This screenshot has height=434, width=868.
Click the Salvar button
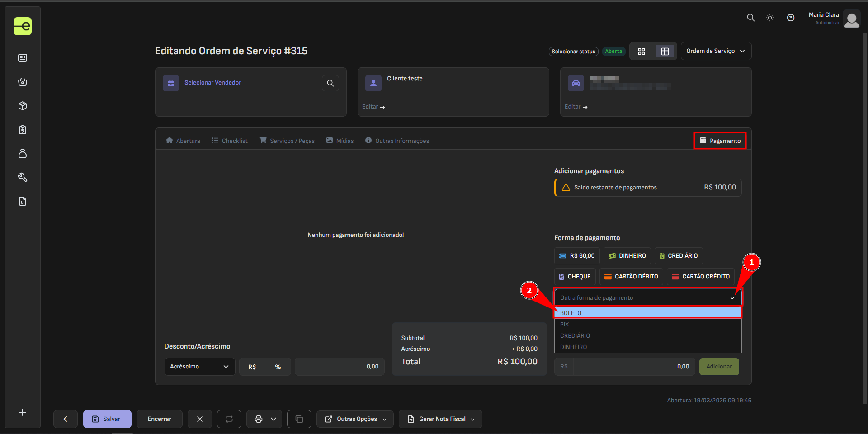click(x=107, y=419)
